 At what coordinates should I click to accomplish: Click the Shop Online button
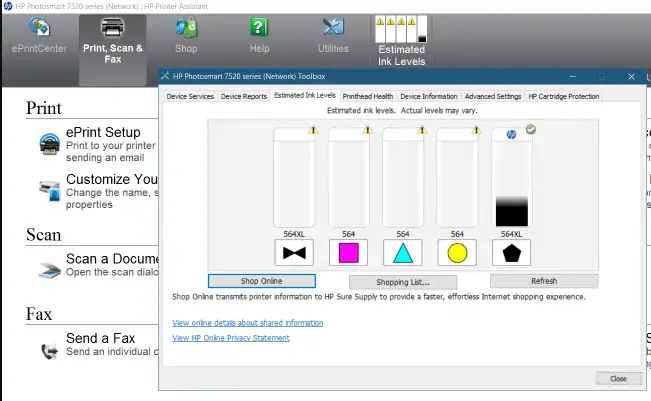click(262, 281)
